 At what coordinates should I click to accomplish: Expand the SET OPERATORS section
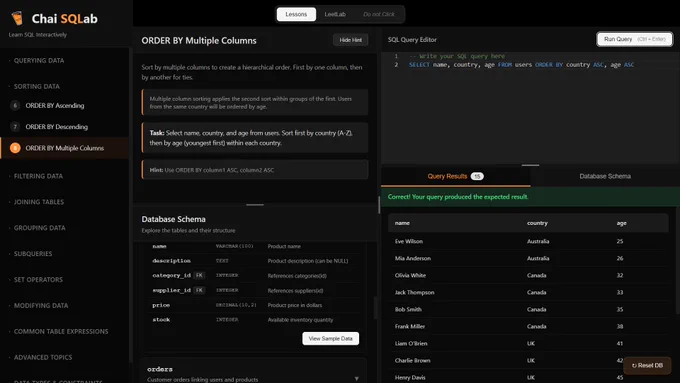point(38,279)
